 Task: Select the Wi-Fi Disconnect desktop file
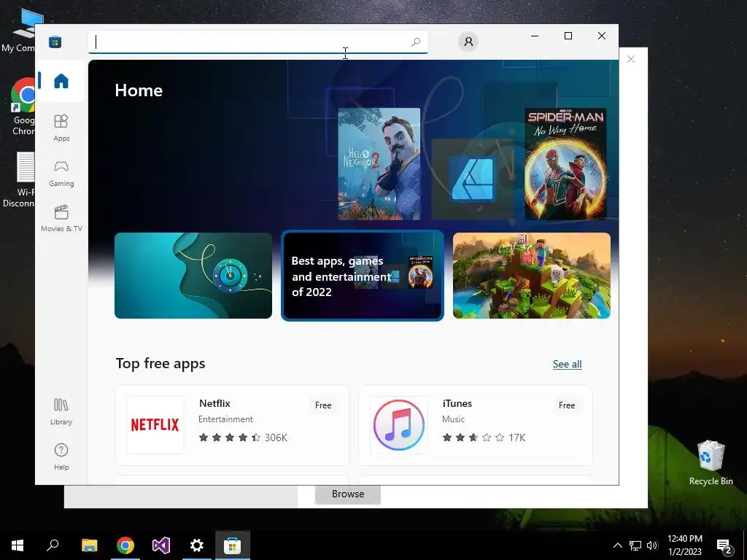point(19,180)
